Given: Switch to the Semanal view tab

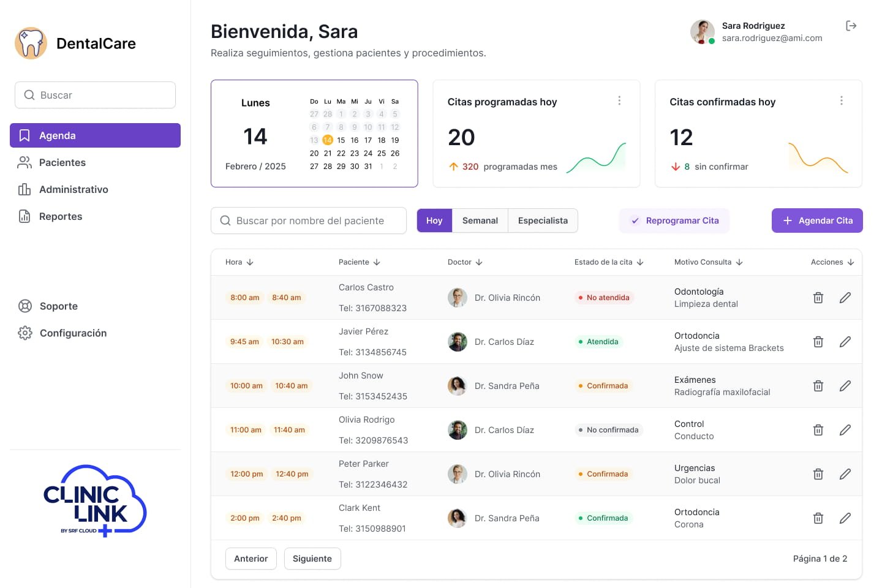Looking at the screenshot, I should point(480,221).
